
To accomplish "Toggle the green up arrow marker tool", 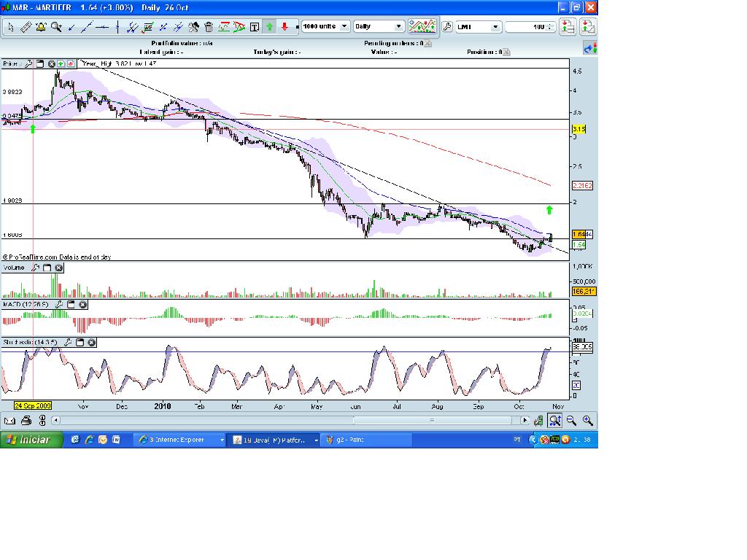I will click(x=270, y=27).
